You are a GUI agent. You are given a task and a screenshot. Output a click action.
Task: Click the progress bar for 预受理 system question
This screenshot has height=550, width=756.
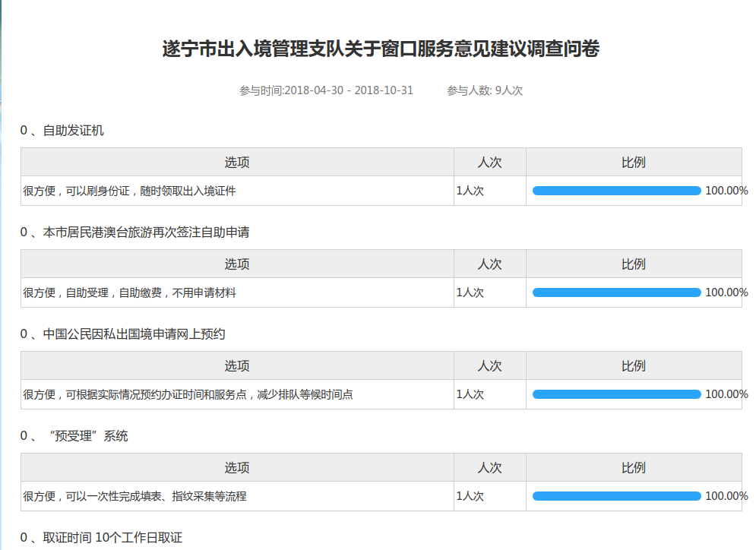click(616, 496)
